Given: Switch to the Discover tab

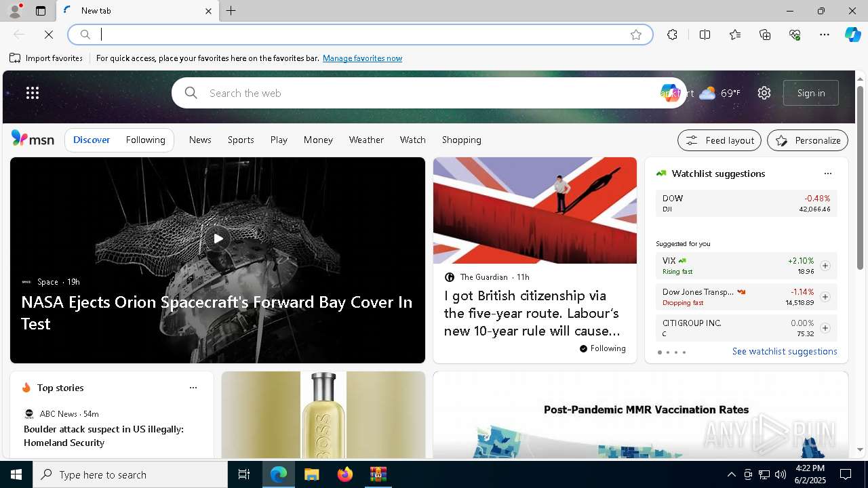Looking at the screenshot, I should (92, 140).
